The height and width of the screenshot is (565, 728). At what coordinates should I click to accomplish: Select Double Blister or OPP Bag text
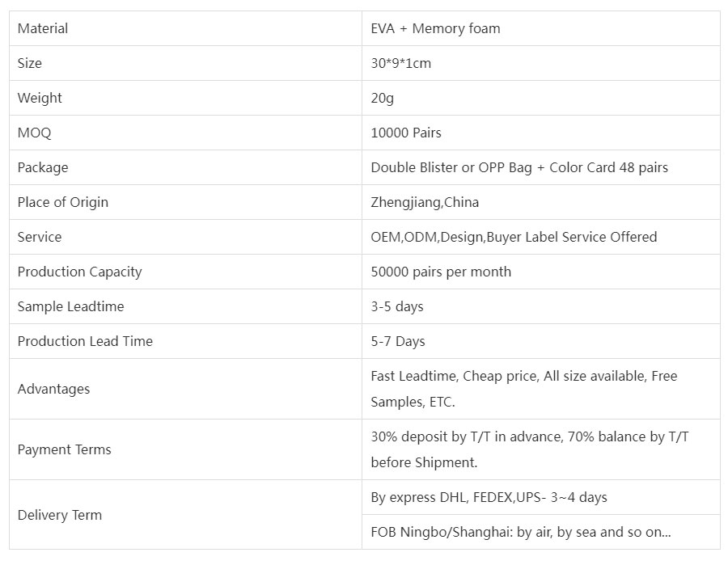[451, 167]
